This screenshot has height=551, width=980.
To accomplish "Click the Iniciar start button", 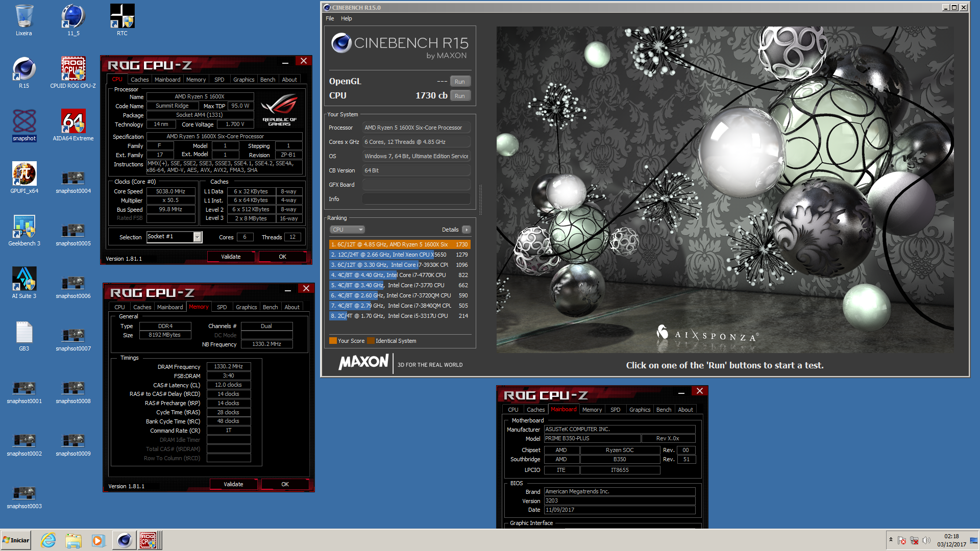I will coord(16,540).
